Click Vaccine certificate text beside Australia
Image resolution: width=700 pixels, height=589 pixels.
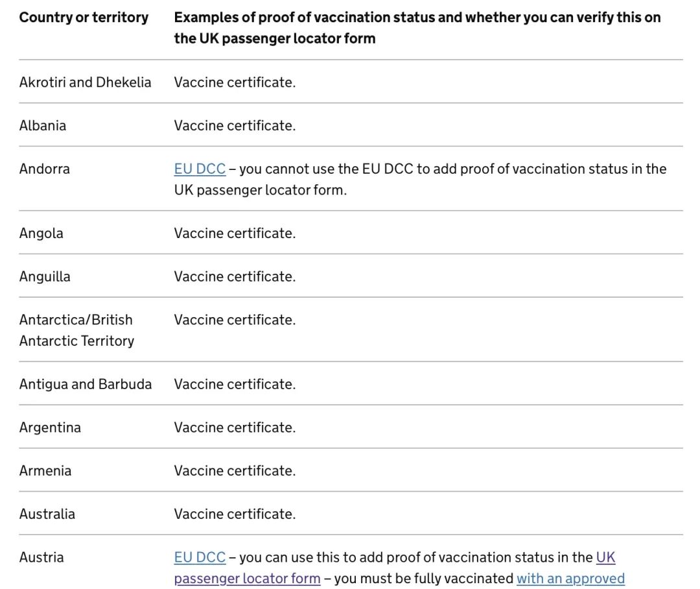(235, 514)
